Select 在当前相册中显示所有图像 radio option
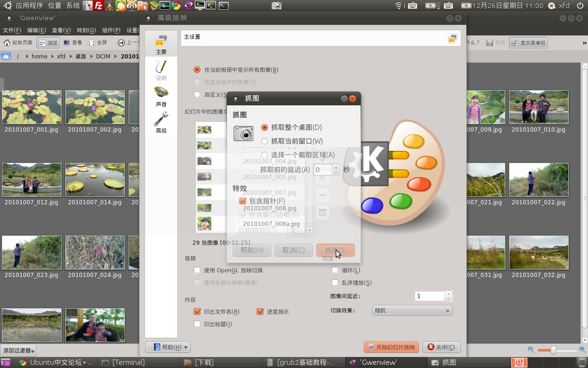588x368 pixels. [237, 70]
